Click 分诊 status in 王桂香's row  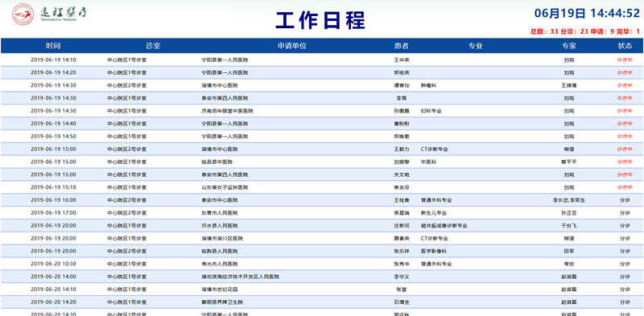tap(625, 200)
